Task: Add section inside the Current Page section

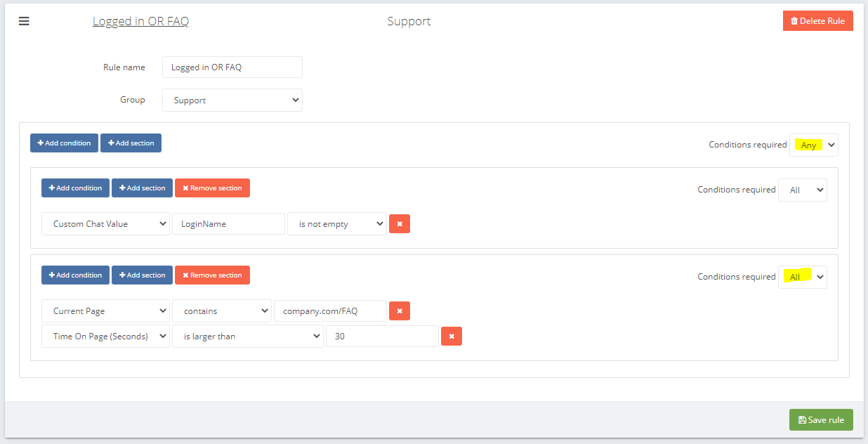Action: pos(142,275)
